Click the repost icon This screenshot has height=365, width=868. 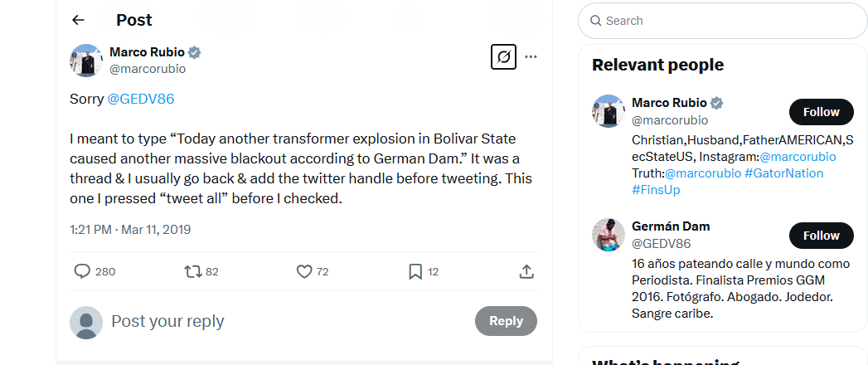coord(192,271)
